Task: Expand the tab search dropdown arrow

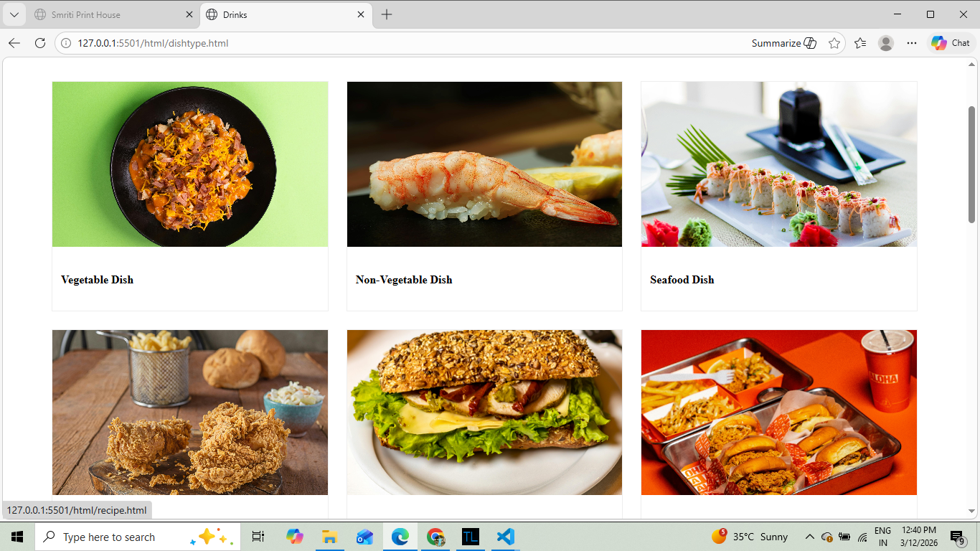Action: (14, 14)
